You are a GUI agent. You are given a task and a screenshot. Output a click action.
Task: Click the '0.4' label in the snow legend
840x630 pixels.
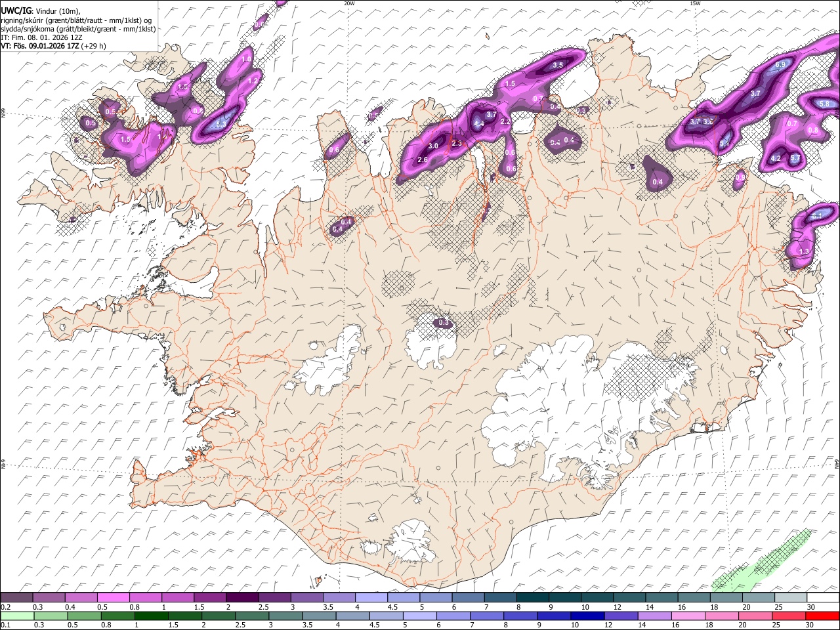pyautogui.click(x=70, y=607)
